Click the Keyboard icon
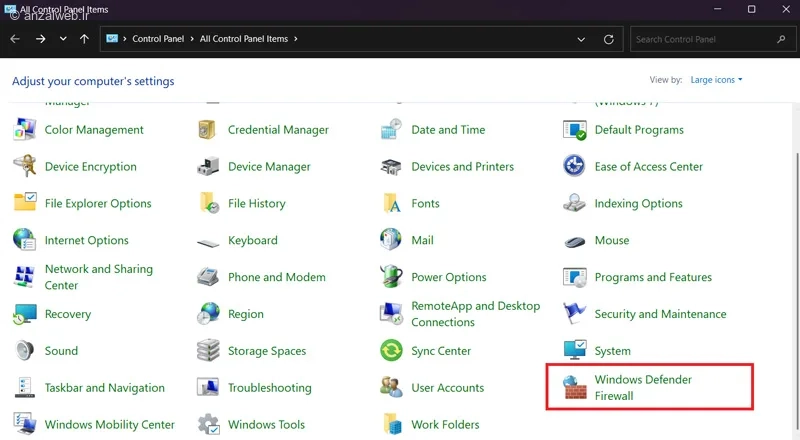 coord(208,243)
